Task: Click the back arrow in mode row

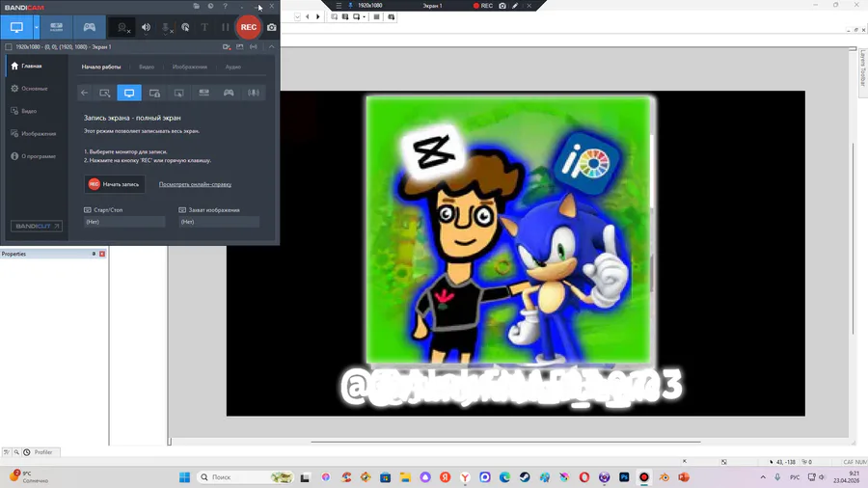Action: click(x=84, y=93)
